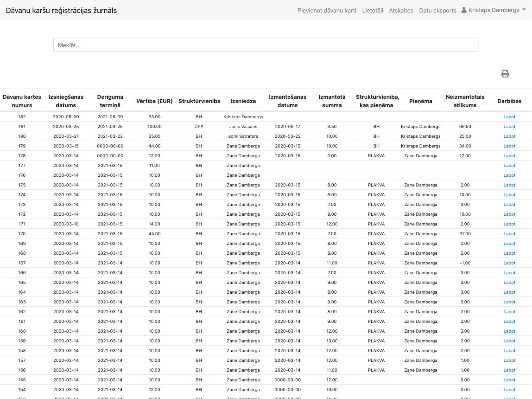Viewport: 532px width, 399px height.
Task: Click the ŪPP struktūrvienība cell
Action: pyautogui.click(x=199, y=127)
